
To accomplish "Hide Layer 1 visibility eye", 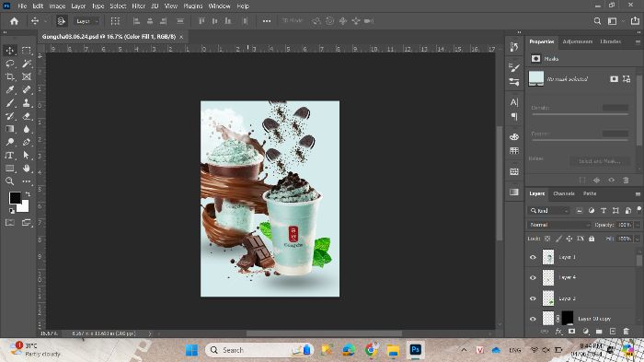I will (x=533, y=257).
